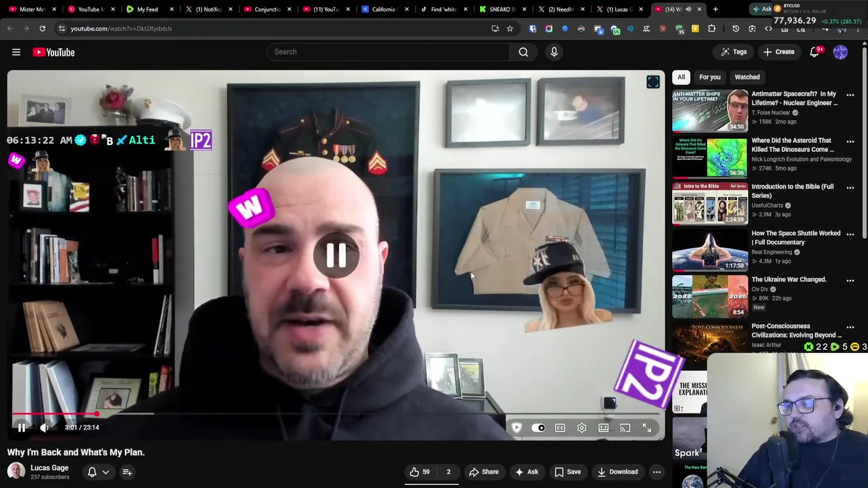
Task: Open Nick Longrich channel link
Action: [802, 159]
